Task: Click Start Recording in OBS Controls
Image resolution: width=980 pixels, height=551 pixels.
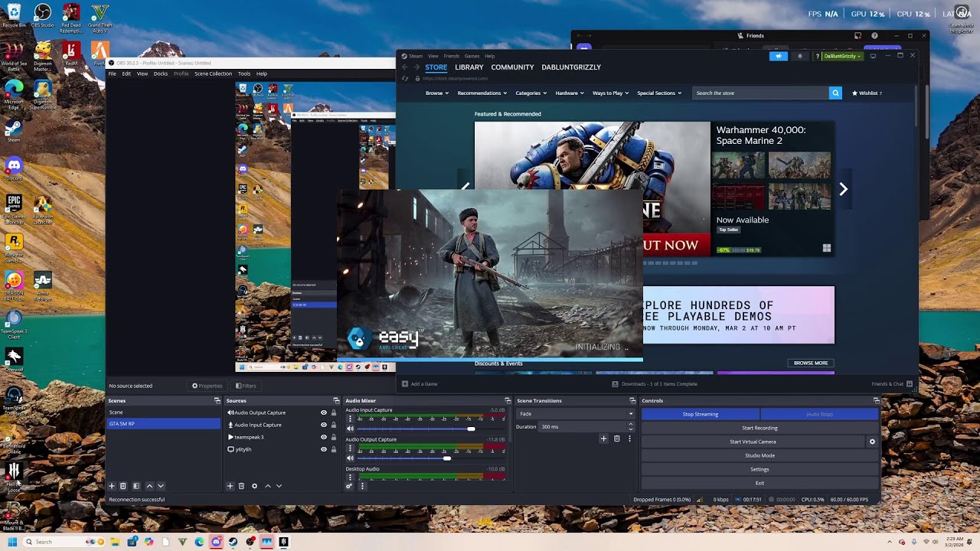Action: [x=759, y=428]
